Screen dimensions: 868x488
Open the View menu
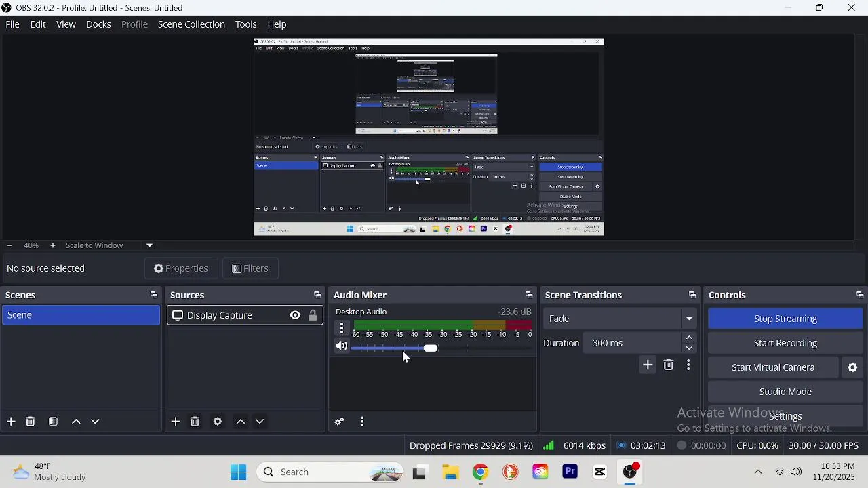66,24
